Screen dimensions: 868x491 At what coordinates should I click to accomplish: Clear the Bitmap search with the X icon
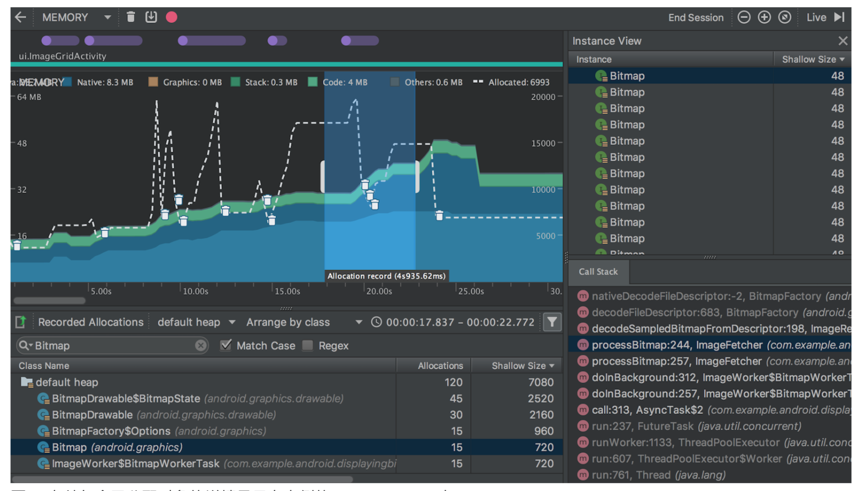click(x=201, y=345)
